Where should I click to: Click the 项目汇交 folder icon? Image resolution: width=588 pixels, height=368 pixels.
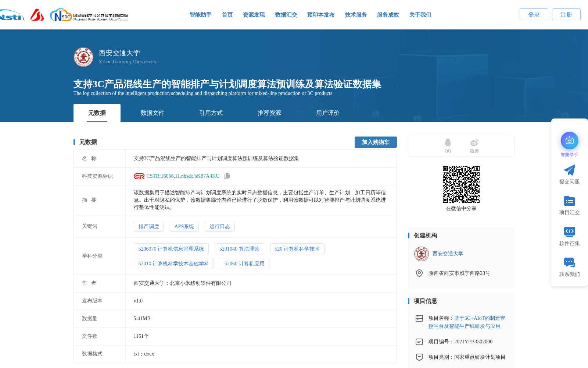pos(570,201)
